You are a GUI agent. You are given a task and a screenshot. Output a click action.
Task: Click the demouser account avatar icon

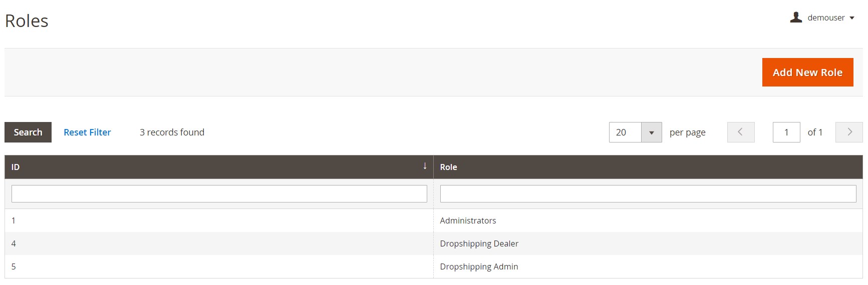click(x=796, y=17)
